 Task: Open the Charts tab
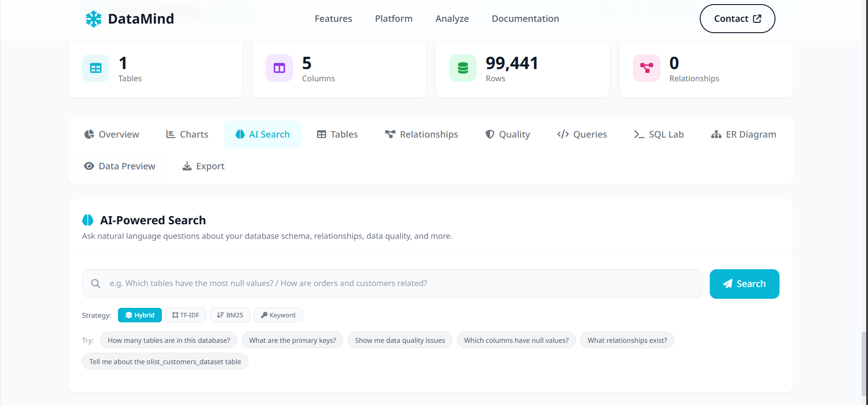pos(187,134)
